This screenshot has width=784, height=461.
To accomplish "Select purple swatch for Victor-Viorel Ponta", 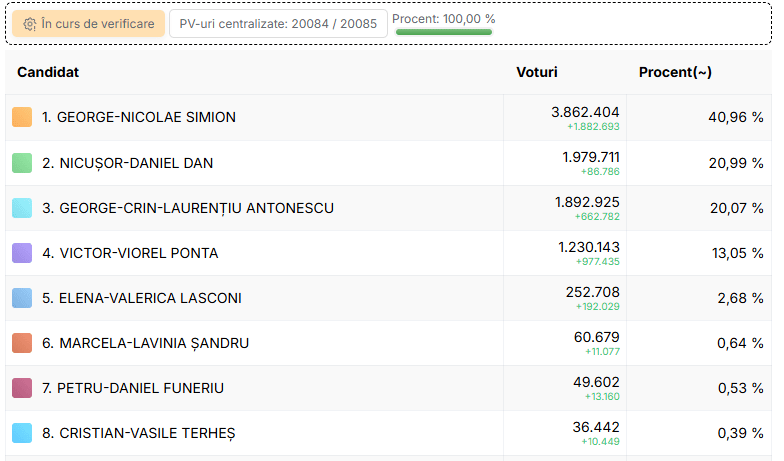I will (x=22, y=253).
